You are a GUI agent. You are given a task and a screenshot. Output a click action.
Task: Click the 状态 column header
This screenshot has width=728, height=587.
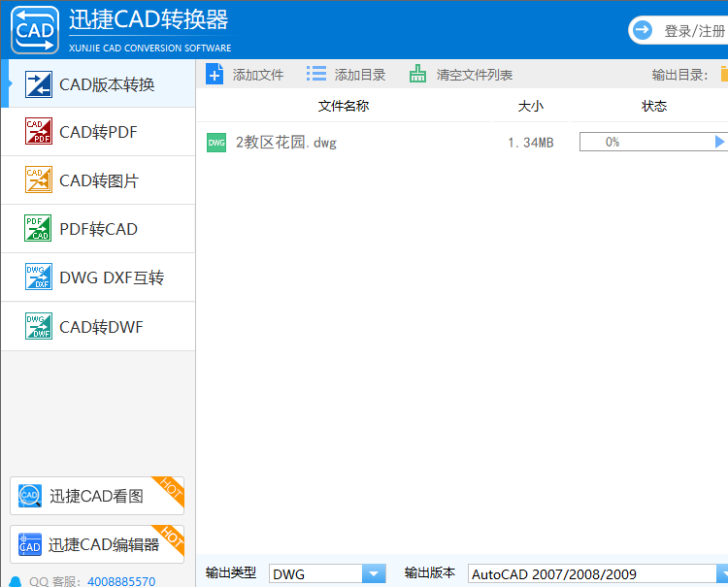[654, 106]
